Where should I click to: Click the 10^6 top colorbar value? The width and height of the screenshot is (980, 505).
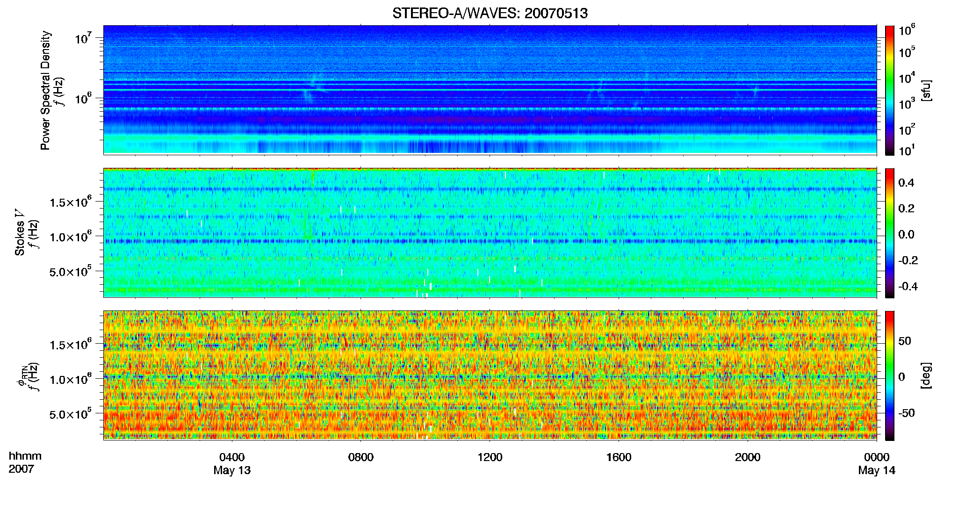907,30
